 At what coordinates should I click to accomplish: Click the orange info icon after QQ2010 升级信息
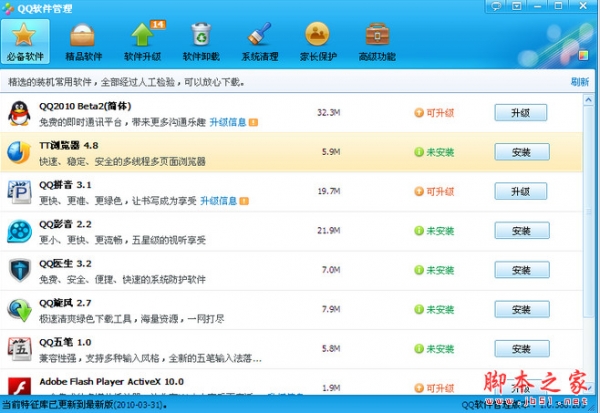click(253, 122)
